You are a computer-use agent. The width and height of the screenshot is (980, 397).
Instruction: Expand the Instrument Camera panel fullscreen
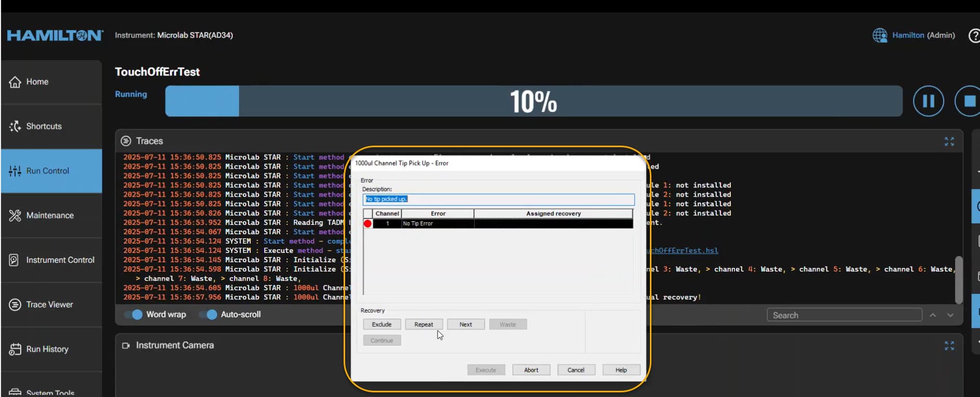pos(949,346)
